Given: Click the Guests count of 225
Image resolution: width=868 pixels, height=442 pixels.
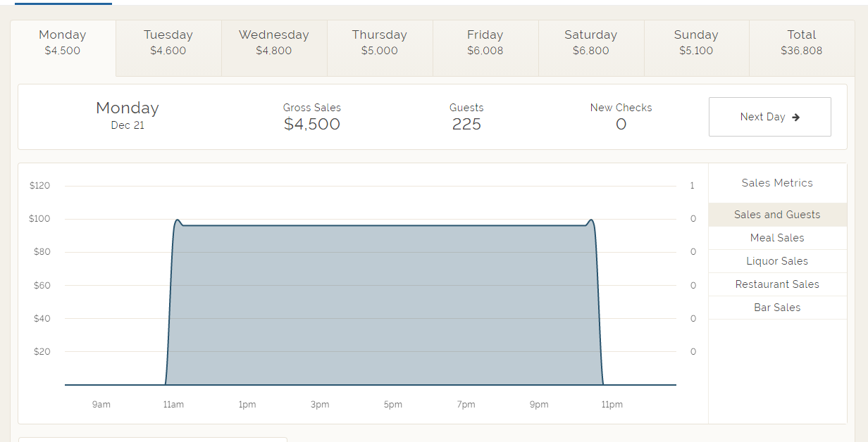Looking at the screenshot, I should [466, 123].
